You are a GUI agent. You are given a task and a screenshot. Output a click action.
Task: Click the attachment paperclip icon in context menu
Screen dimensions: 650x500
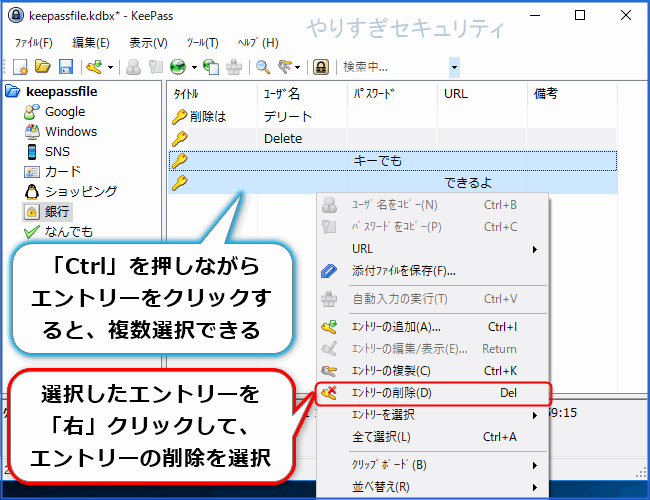coord(329,271)
